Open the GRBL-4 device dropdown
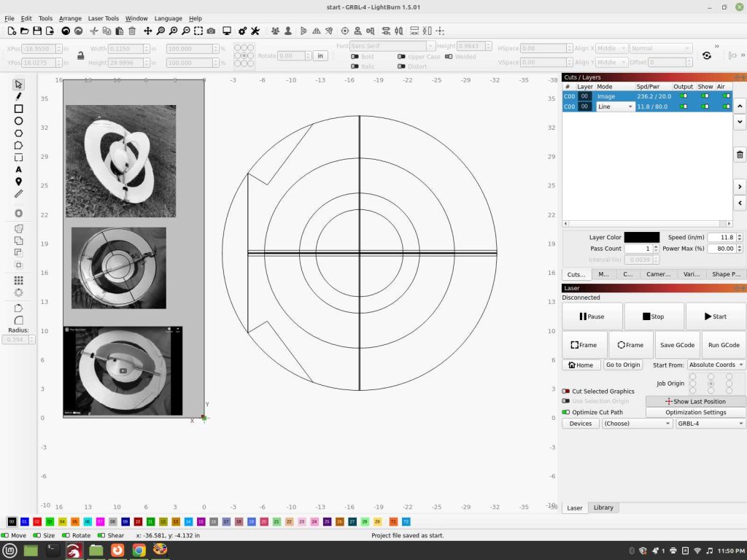Screen dimensions: 747x560 point(710,424)
